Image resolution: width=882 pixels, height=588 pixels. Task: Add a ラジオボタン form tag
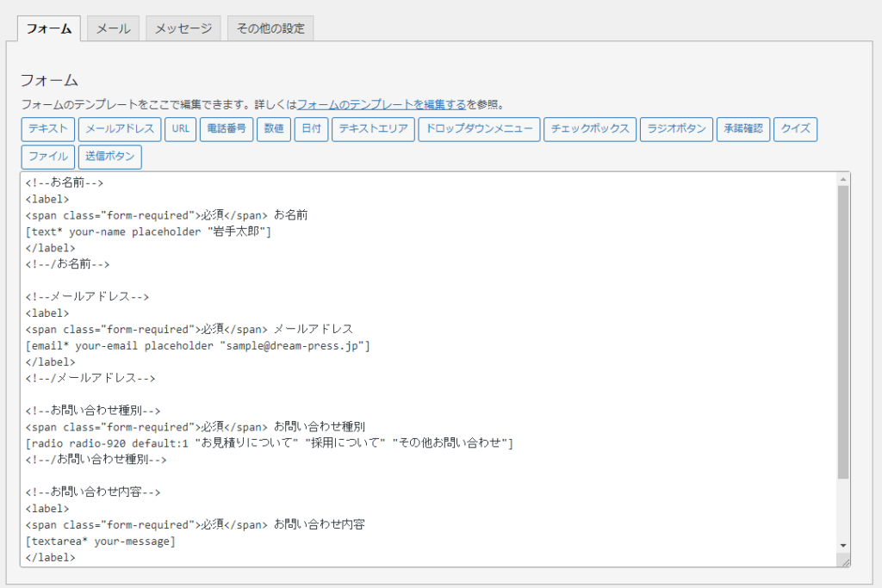676,130
